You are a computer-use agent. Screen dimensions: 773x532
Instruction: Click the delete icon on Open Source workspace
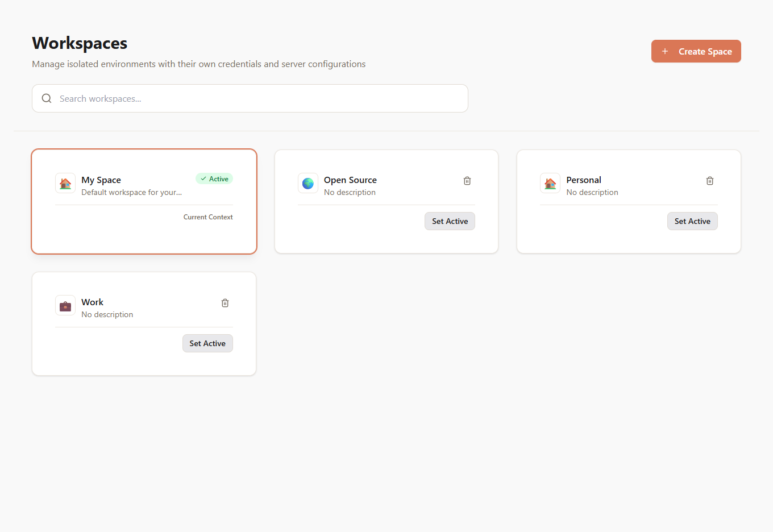click(467, 180)
